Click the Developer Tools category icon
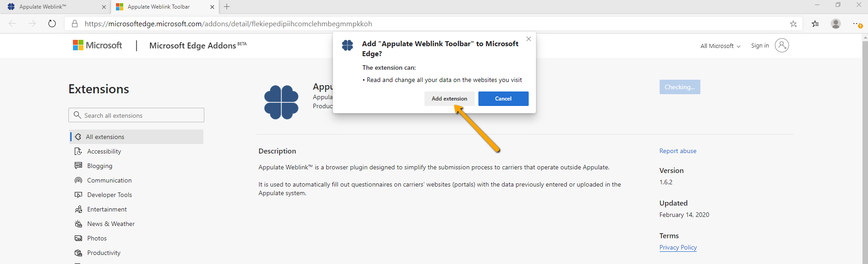This screenshot has width=868, height=264. tap(78, 195)
